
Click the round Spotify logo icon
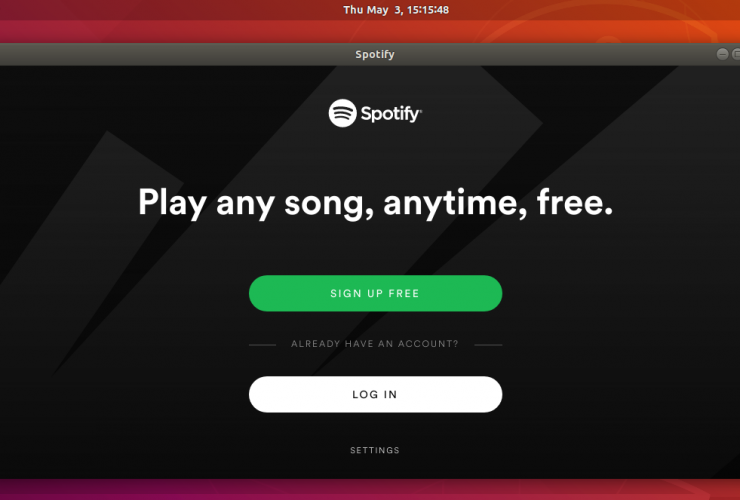(342, 113)
